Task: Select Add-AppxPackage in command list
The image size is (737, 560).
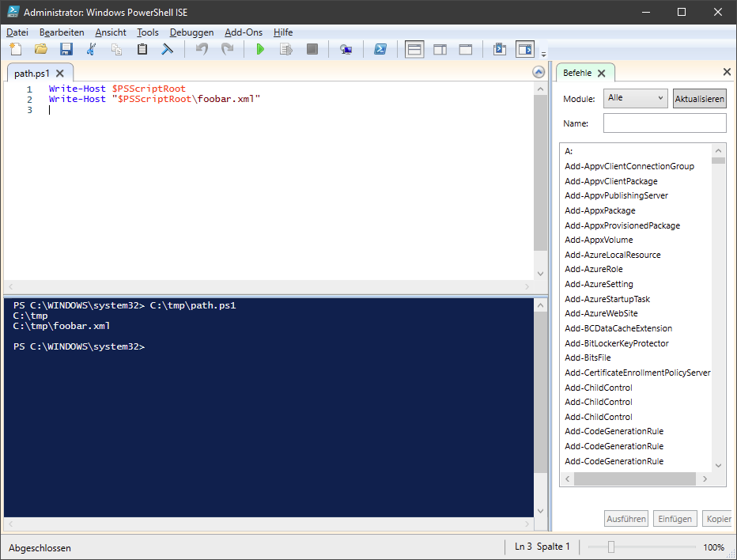Action: (x=599, y=210)
